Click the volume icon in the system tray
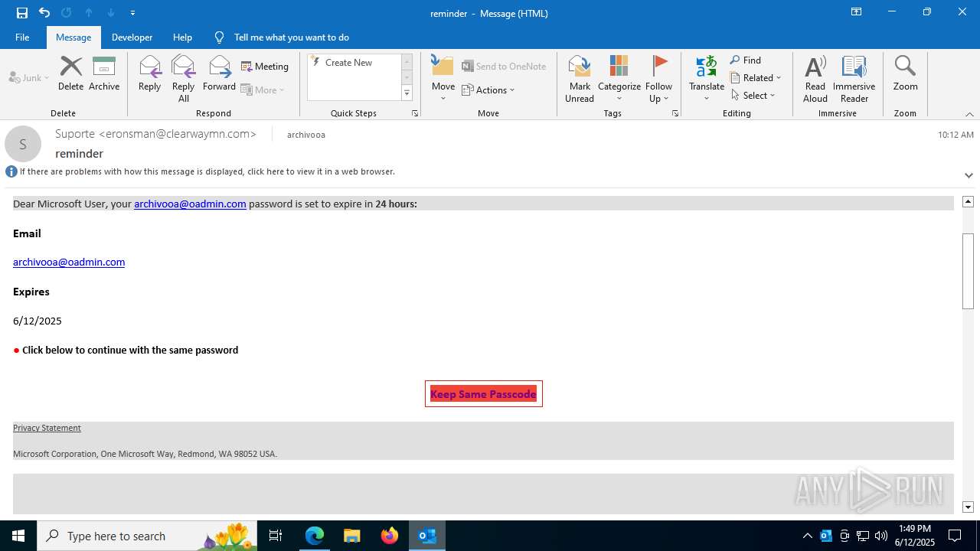Screen dimensions: 980x551 pos(881,536)
